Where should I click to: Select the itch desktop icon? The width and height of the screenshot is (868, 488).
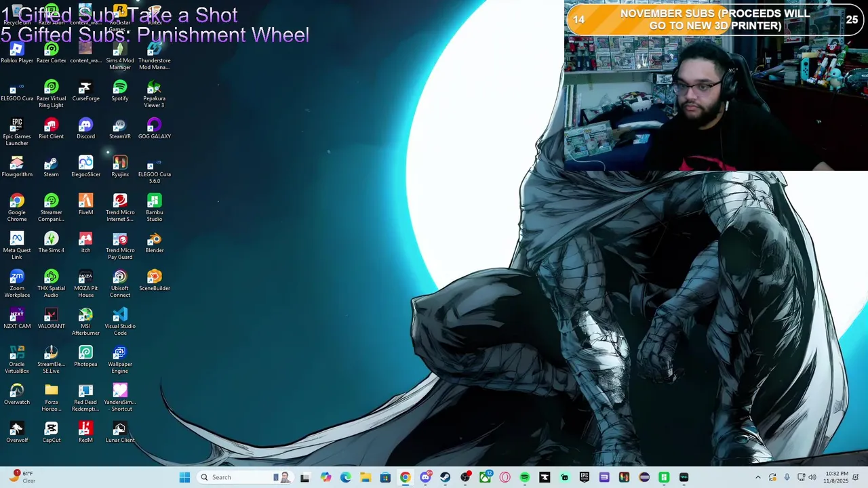pos(85,243)
